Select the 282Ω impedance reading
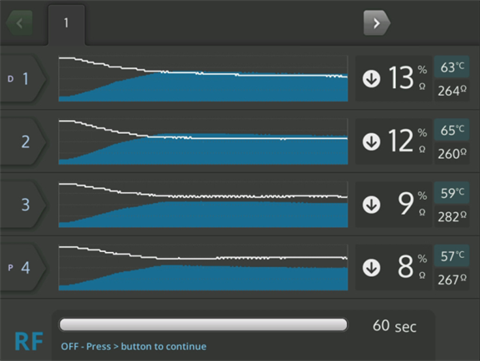Image resolution: width=480 pixels, height=361 pixels. click(x=452, y=217)
